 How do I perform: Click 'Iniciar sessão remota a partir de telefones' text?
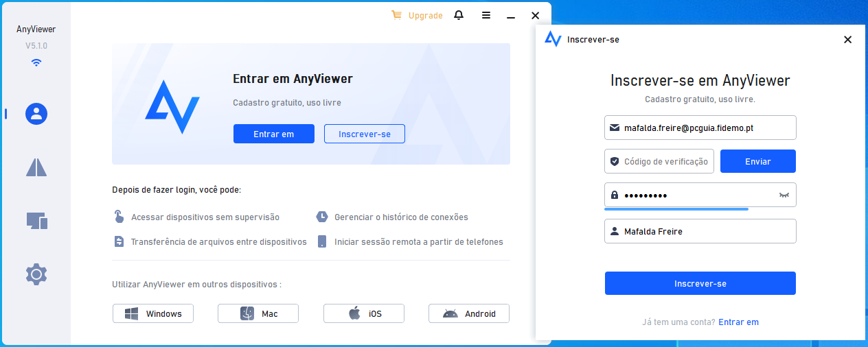coord(419,241)
